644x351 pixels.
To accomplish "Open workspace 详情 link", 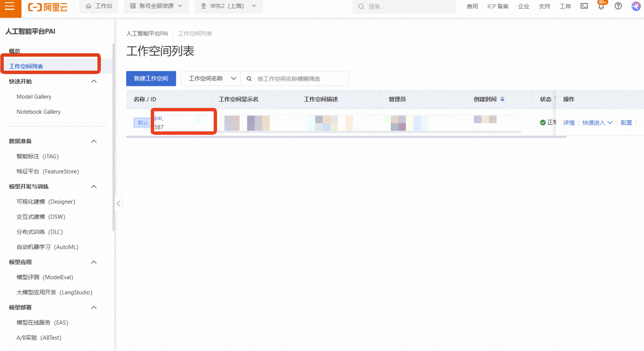I will 569,123.
